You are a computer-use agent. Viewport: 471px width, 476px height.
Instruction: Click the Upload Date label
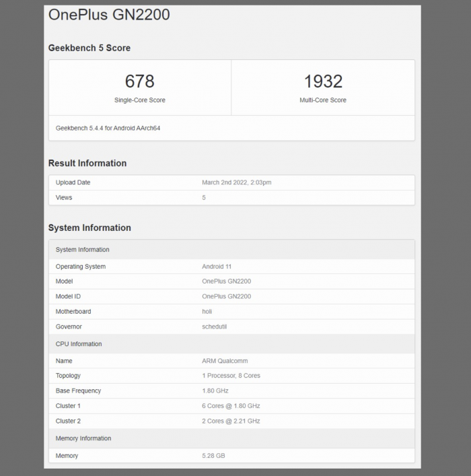[73, 182]
